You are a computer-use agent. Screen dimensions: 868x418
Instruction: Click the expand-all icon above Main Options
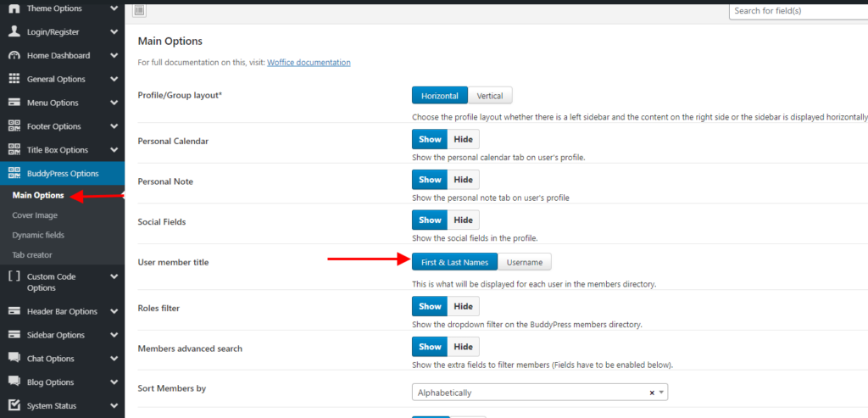[x=140, y=10]
